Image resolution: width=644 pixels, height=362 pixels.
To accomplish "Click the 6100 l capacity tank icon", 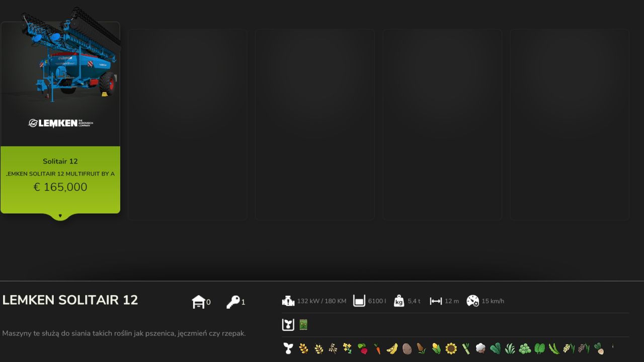I will (359, 301).
